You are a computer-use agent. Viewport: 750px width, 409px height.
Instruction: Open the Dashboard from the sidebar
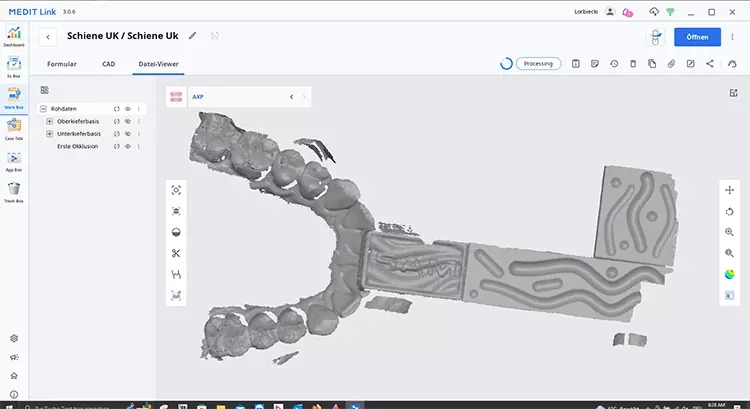click(x=14, y=36)
